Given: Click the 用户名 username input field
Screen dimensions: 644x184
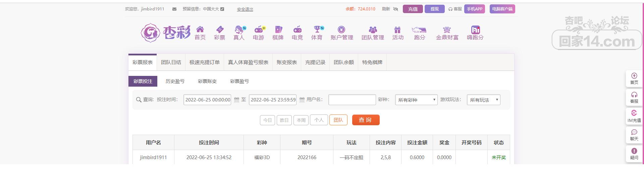Looking at the screenshot, I should (352, 100).
